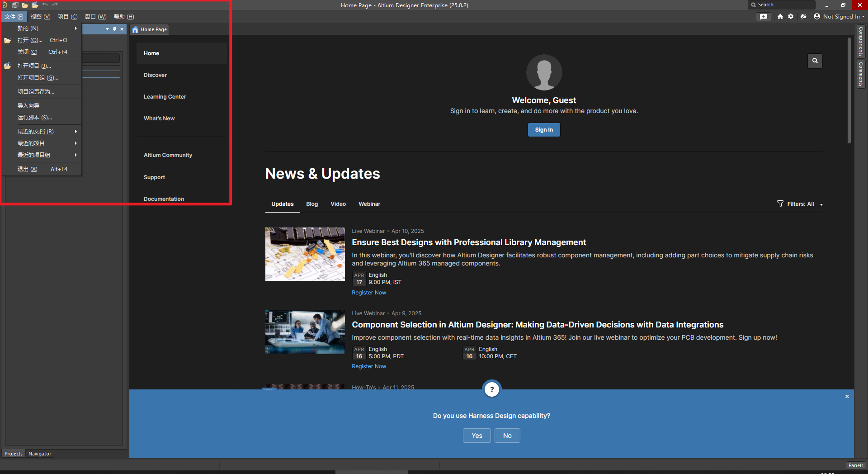Open the Filters: All dropdown
This screenshot has width=868, height=474.
pos(800,204)
